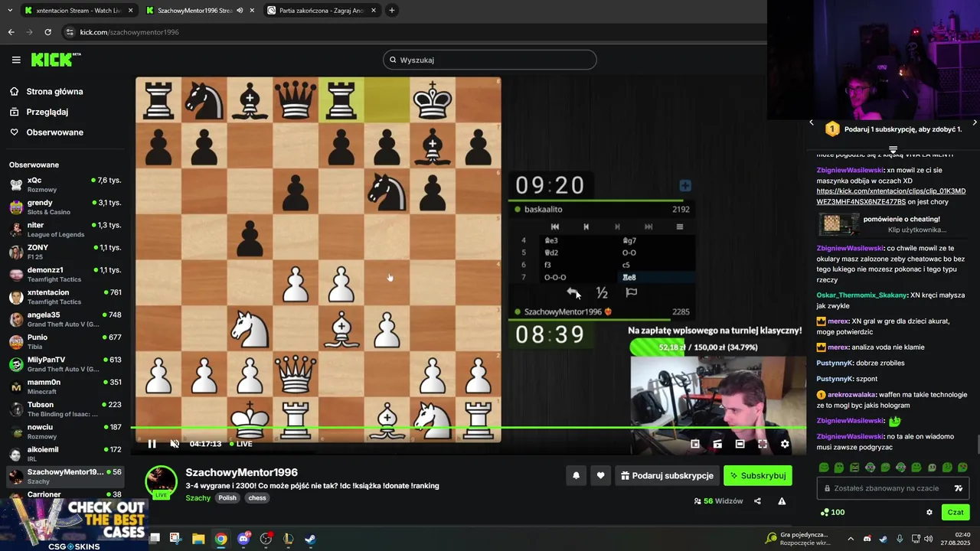This screenshot has width=980, height=551.
Task: Switch to Partia zakończona browser tab
Action: tap(321, 11)
